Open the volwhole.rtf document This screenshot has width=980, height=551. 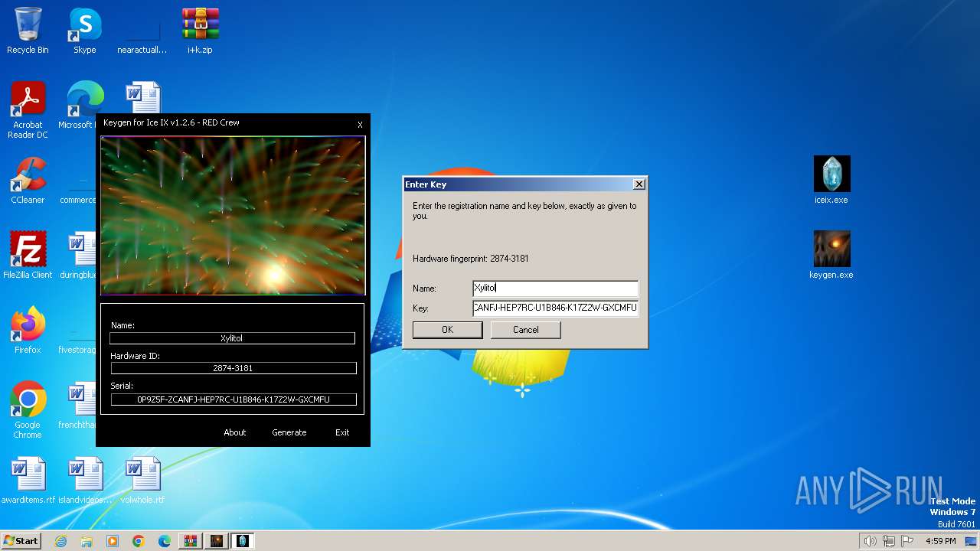point(142,481)
